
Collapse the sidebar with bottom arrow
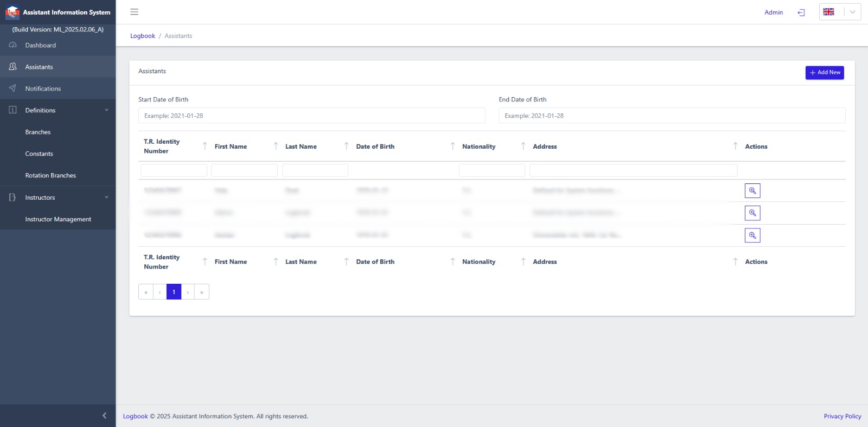click(104, 416)
